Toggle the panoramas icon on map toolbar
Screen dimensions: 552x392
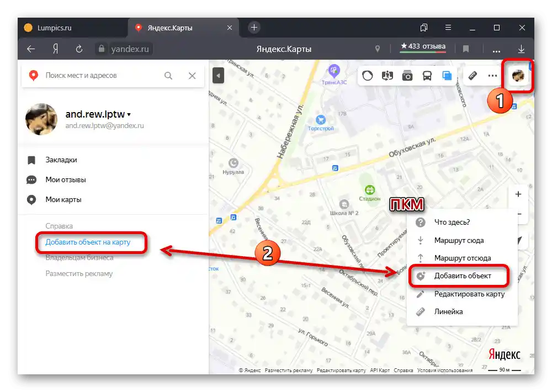pos(388,76)
